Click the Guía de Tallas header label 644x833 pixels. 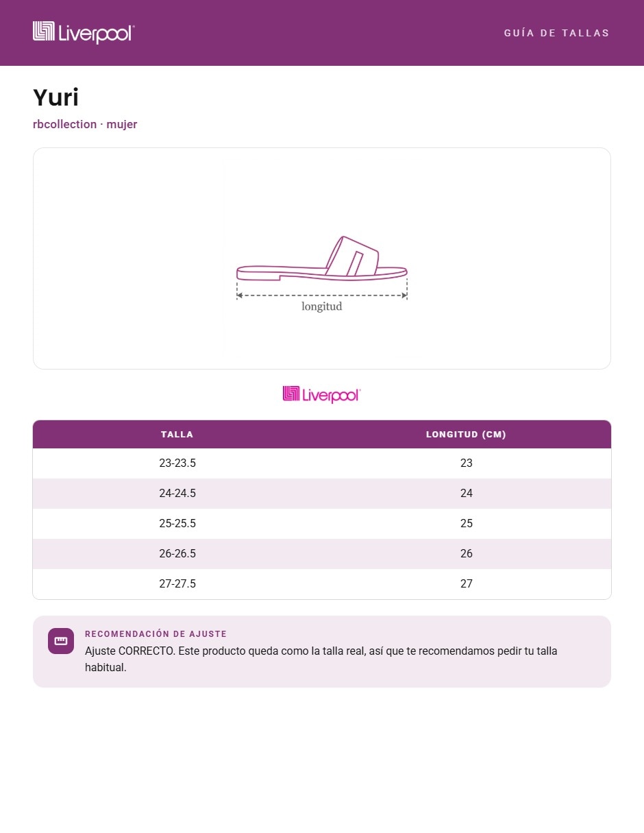(x=557, y=33)
